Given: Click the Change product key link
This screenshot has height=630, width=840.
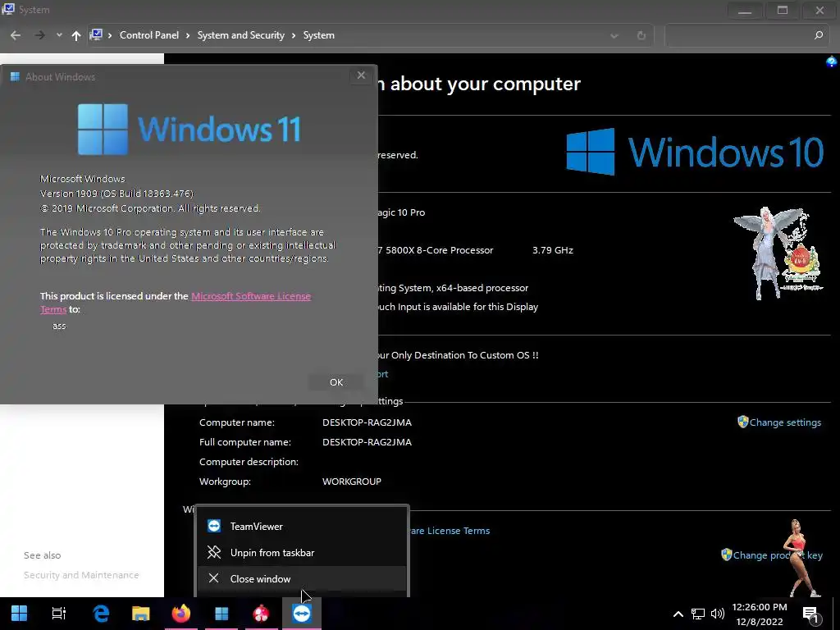Looking at the screenshot, I should coord(778,555).
